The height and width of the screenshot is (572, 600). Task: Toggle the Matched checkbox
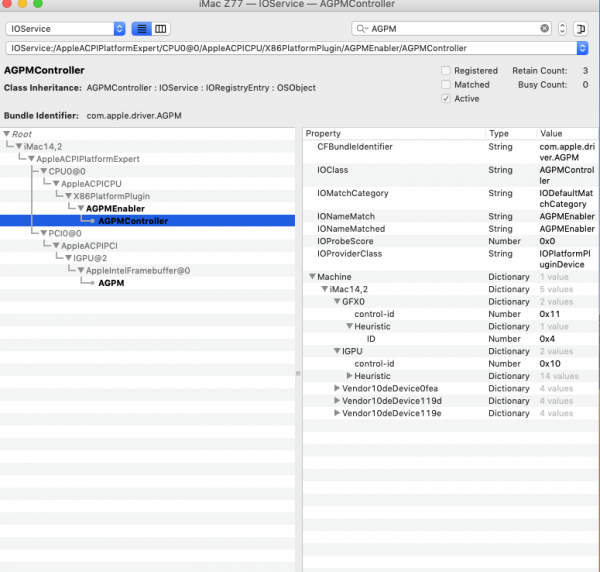446,85
